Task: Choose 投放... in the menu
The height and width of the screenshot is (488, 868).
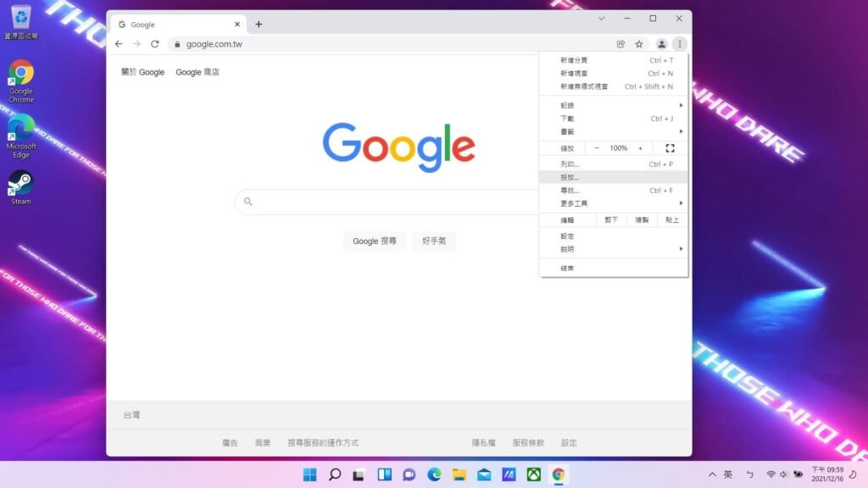Action: (614, 177)
